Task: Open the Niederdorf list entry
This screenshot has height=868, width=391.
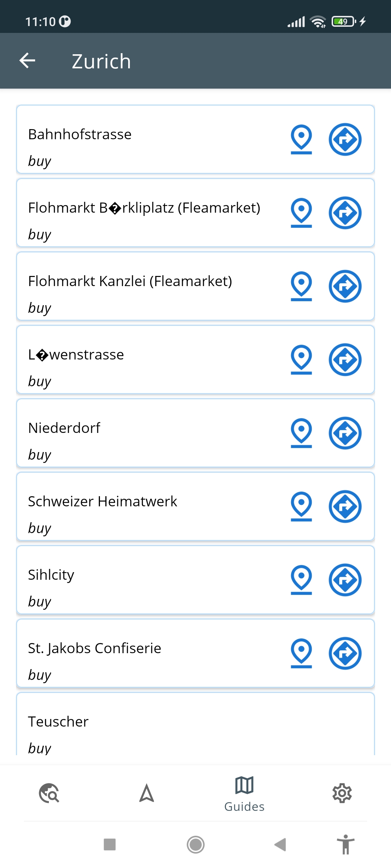Action: tap(195, 433)
